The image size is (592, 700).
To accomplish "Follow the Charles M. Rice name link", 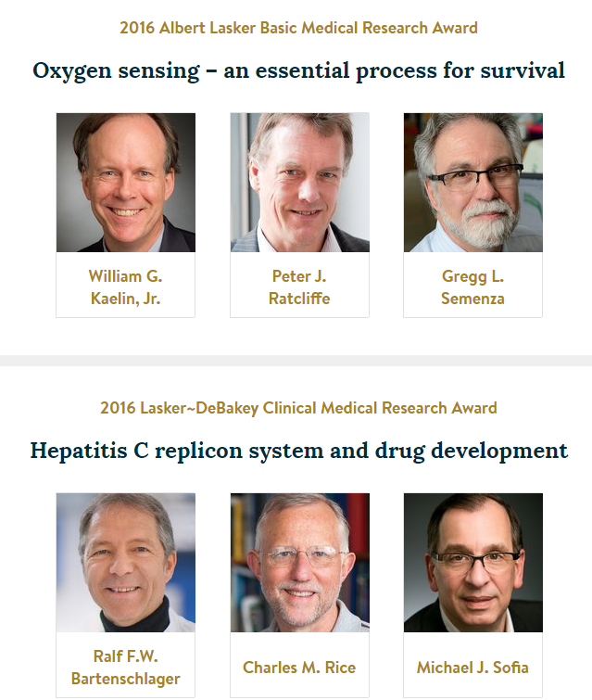I will tap(299, 668).
